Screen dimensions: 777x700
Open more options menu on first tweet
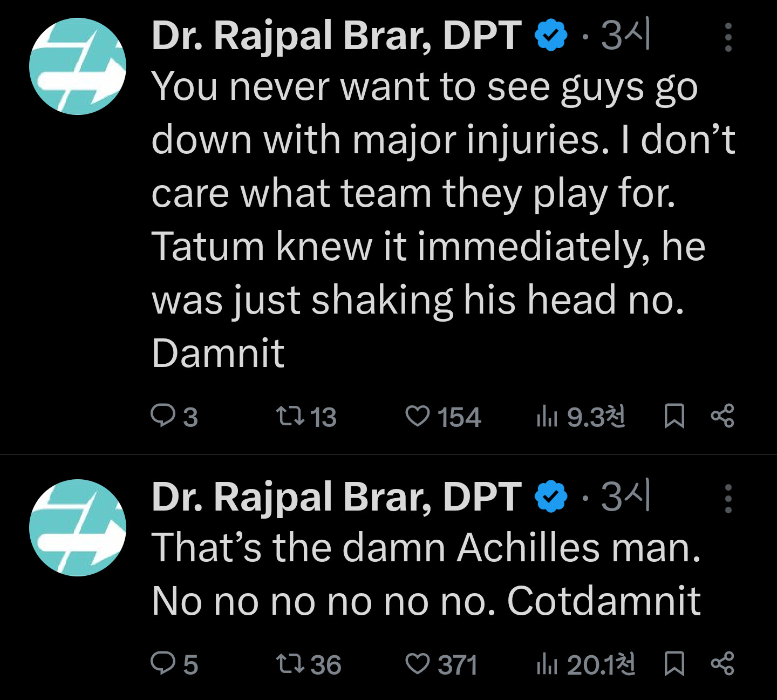[x=728, y=37]
